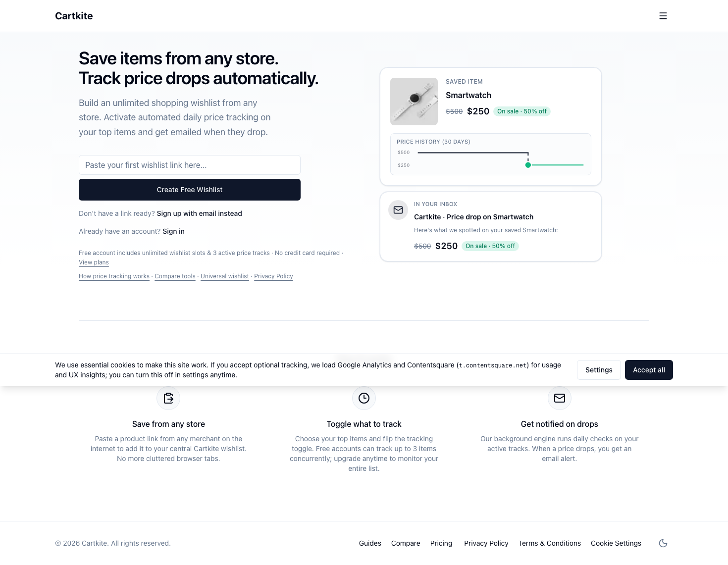728x565 pixels.
Task: Open Compare tools link
Action: (x=175, y=276)
